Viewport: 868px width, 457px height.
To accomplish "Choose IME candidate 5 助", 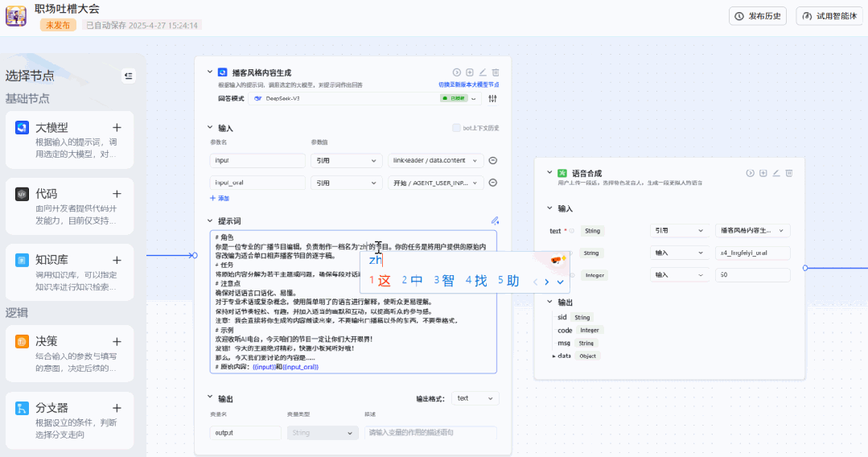I will point(508,280).
